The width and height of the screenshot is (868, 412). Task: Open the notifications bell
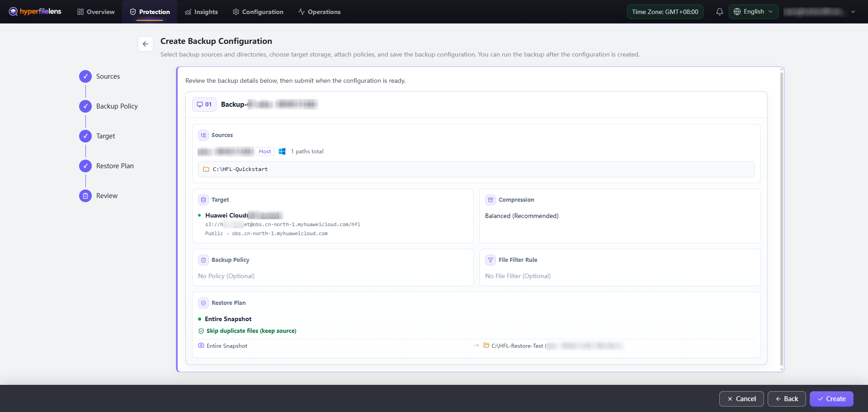(x=720, y=12)
